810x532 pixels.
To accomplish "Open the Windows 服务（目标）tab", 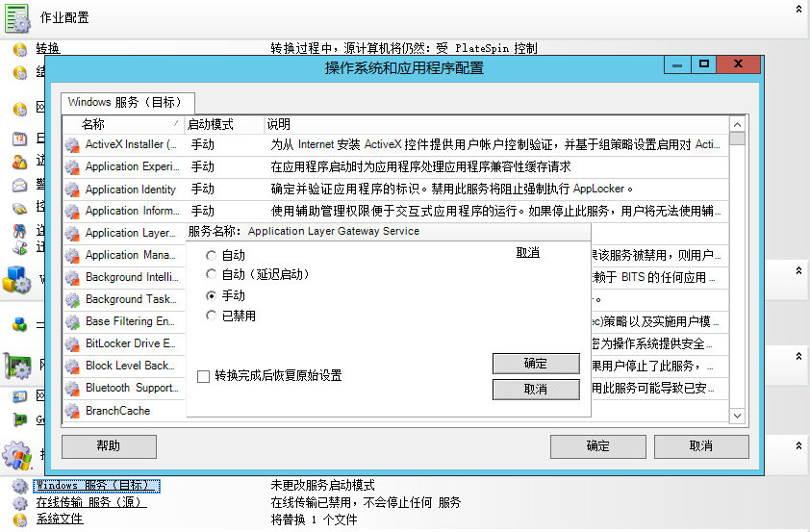I will [x=127, y=102].
